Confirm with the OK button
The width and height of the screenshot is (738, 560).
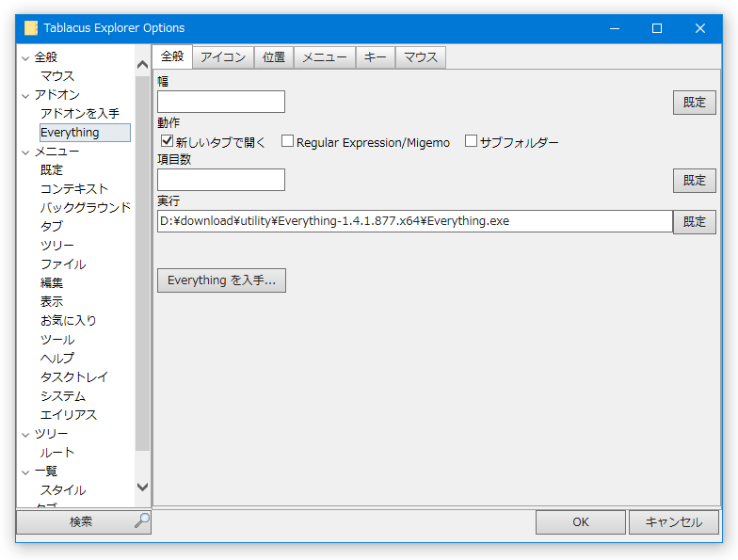(x=580, y=521)
